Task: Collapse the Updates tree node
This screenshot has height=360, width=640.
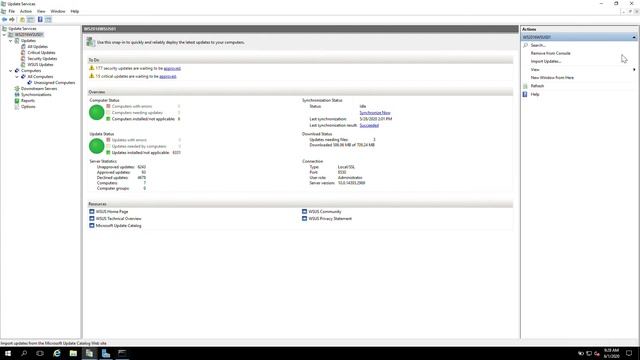Action: tap(11, 41)
